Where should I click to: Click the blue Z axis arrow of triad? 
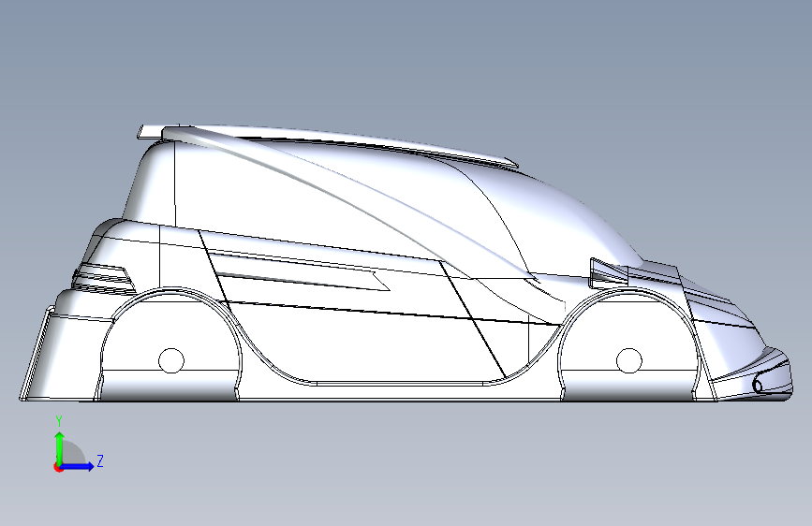point(78,466)
